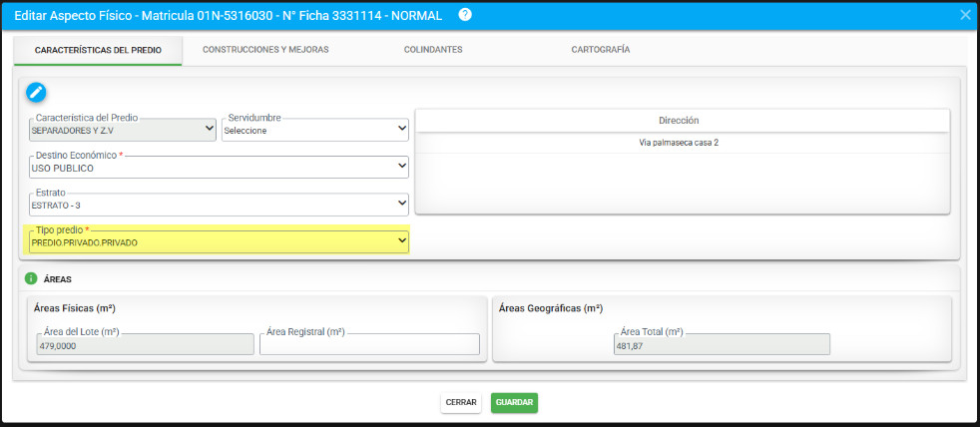Expand the Característica del Predio dropdown

122,129
